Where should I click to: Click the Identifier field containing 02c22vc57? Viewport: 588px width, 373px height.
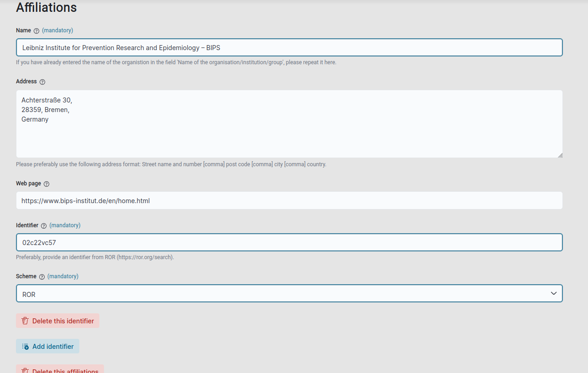click(x=289, y=243)
